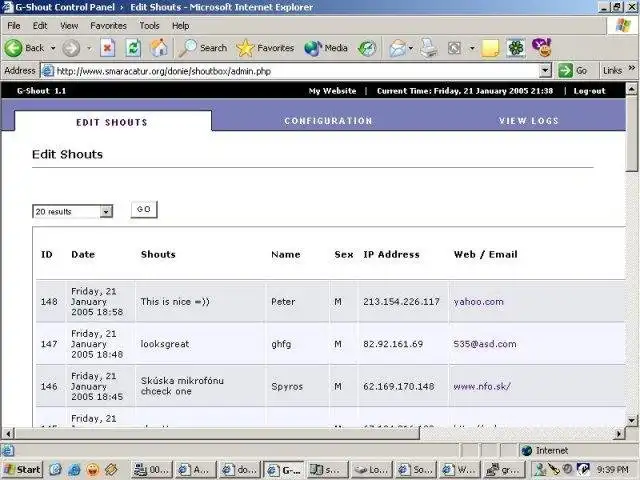
Task: Open the Tools menu
Action: 149,26
